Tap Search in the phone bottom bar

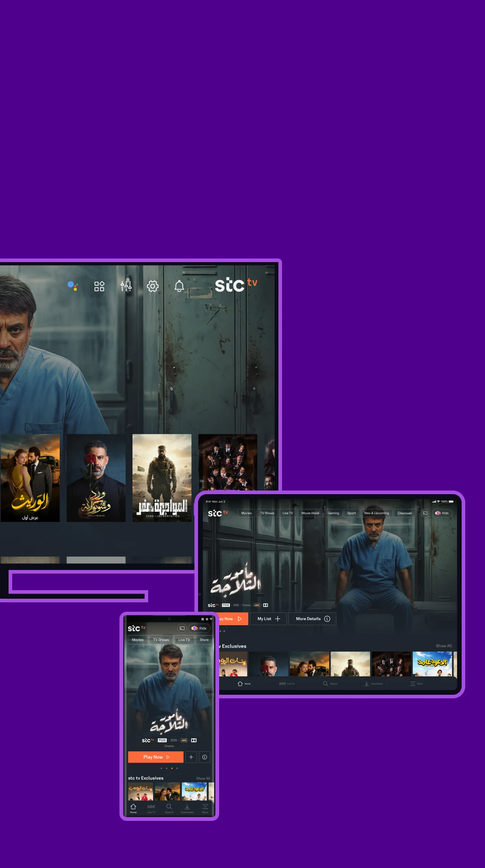coord(169,809)
